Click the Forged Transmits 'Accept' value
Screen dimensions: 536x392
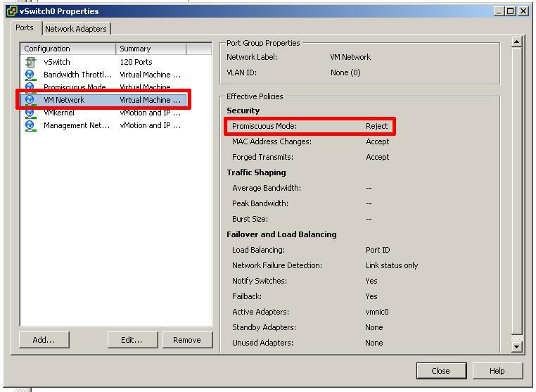pyautogui.click(x=378, y=157)
